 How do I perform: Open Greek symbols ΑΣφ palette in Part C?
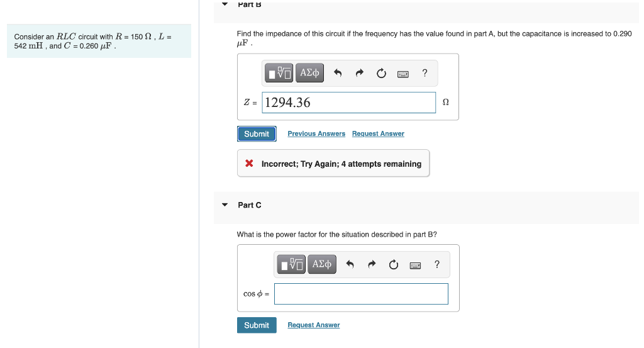(x=322, y=264)
